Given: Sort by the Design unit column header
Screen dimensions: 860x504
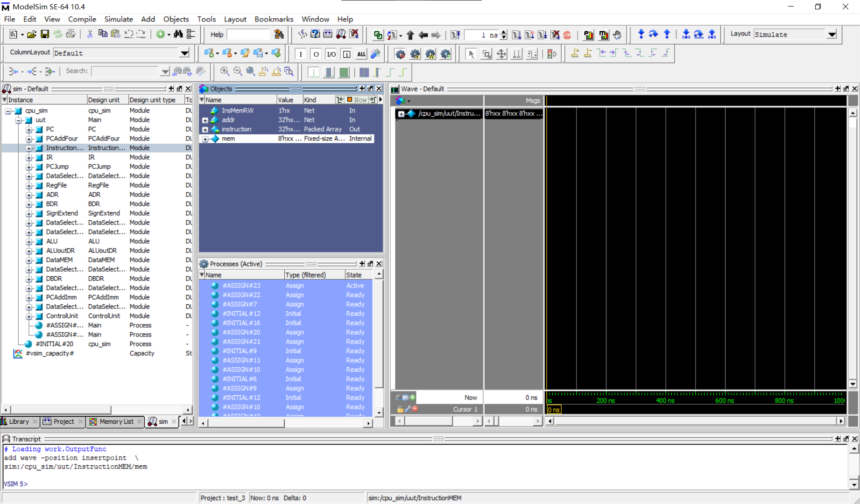Looking at the screenshot, I should pos(107,100).
